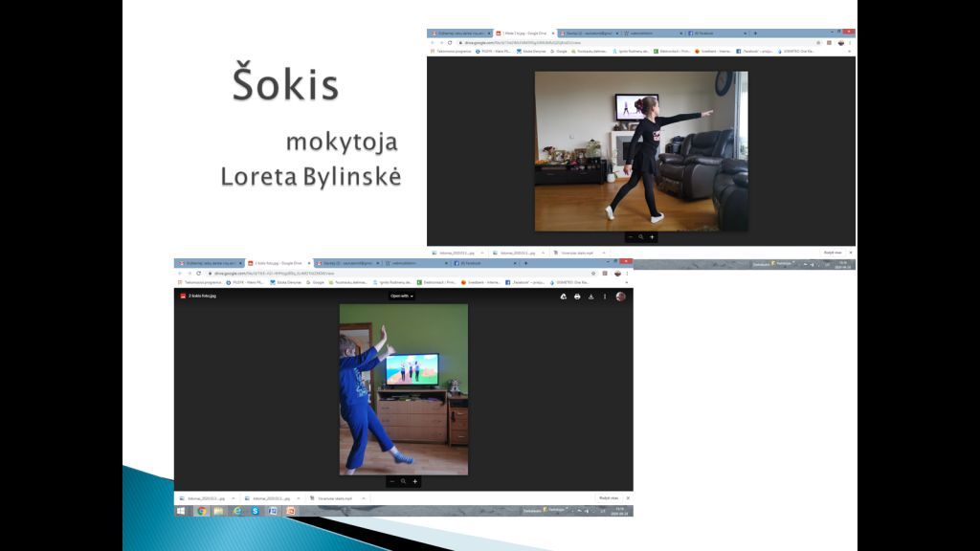Open a new tab in the '2 šokis foto' window
The width and height of the screenshot is (980, 551).
[x=525, y=263]
